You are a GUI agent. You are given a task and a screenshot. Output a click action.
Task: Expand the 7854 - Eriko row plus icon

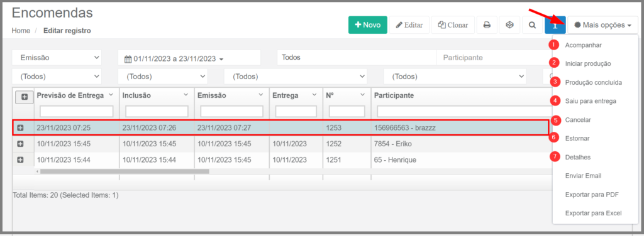(x=20, y=144)
